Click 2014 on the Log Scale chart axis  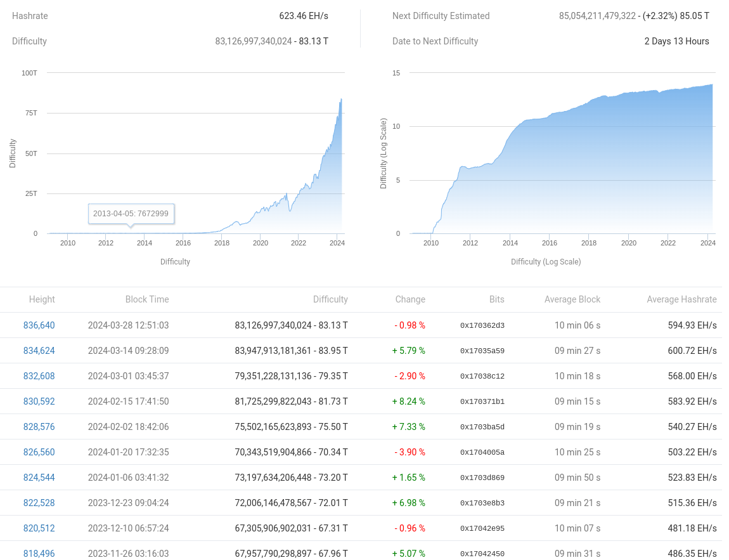510,243
